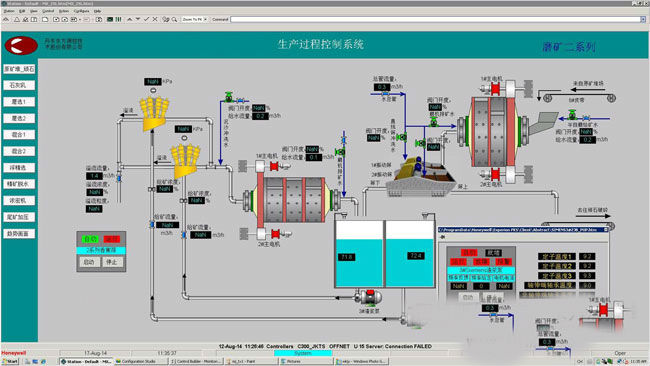Click the center ball mill graphic
This screenshot has width=650, height=366.
coord(292,200)
